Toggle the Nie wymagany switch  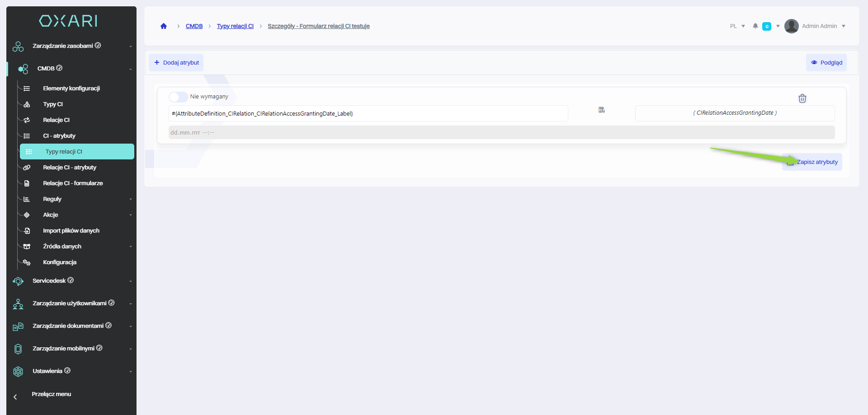(x=178, y=97)
